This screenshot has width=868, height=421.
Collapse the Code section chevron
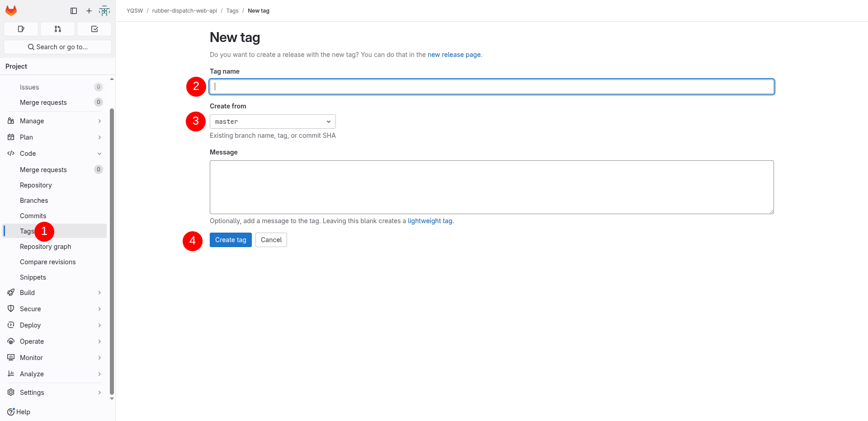coord(99,154)
